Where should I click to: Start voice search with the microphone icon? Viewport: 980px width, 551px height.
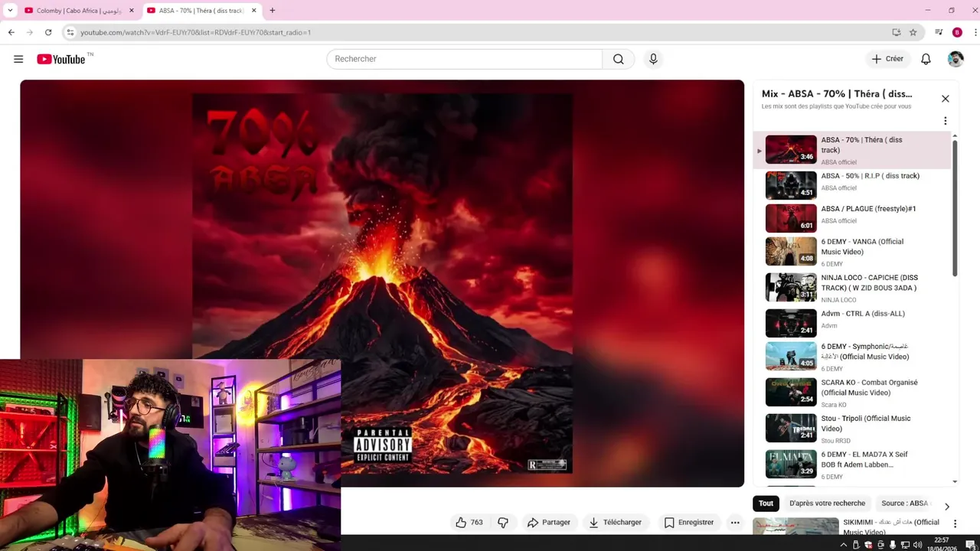653,59
